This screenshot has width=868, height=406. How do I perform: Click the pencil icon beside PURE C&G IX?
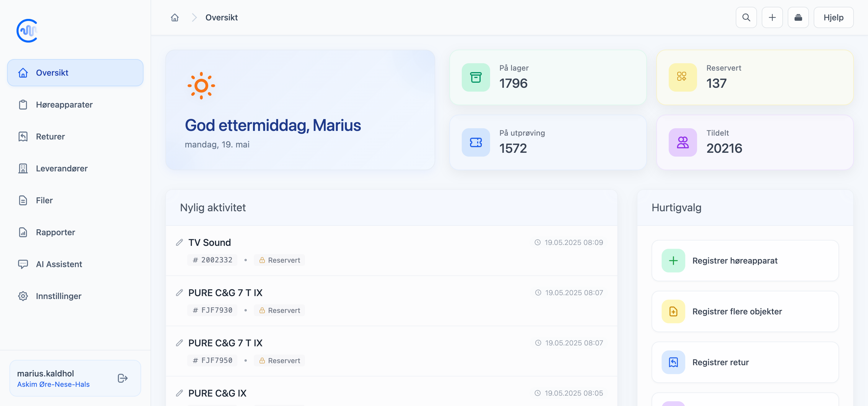179,393
